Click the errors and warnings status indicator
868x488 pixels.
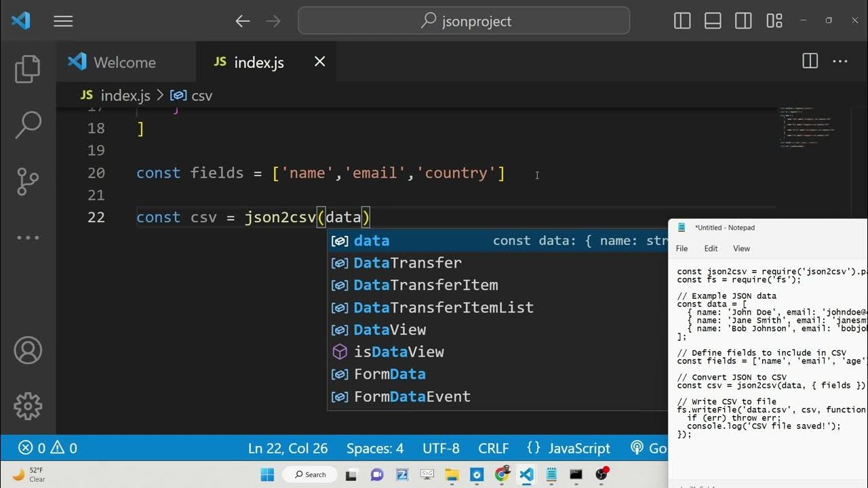pyautogui.click(x=47, y=448)
